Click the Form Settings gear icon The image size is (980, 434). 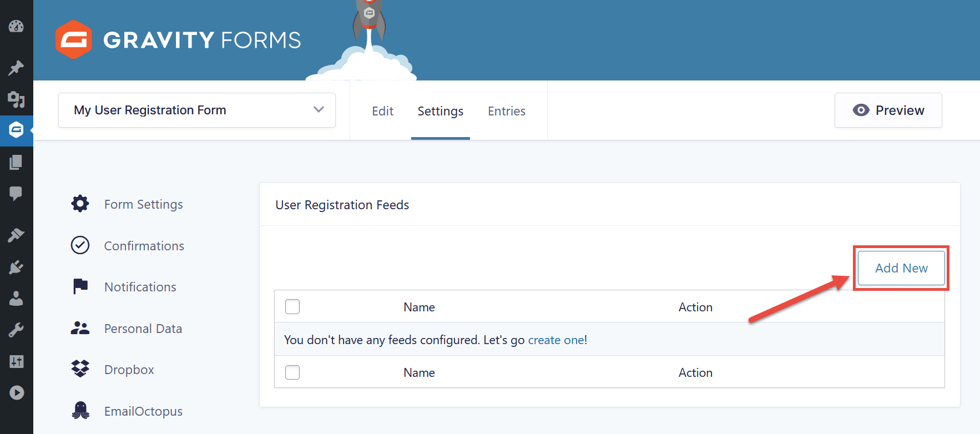tap(80, 204)
